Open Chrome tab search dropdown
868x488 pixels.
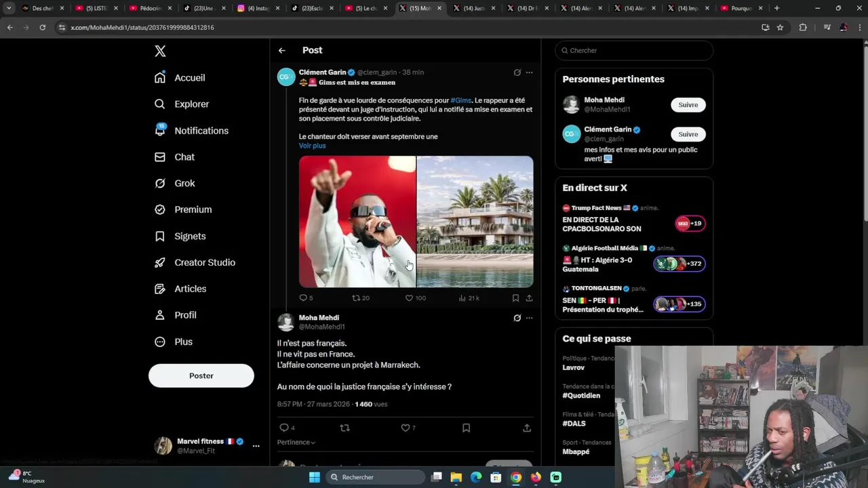(9, 8)
